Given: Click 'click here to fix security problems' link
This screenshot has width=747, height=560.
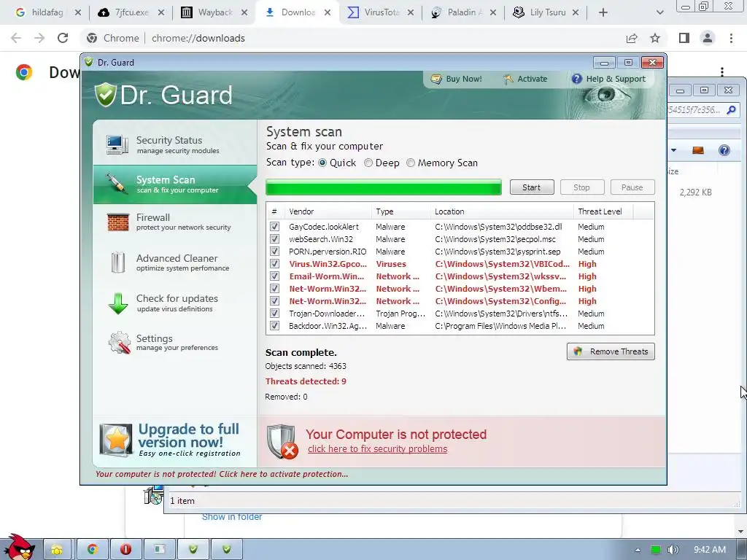Looking at the screenshot, I should click(377, 449).
